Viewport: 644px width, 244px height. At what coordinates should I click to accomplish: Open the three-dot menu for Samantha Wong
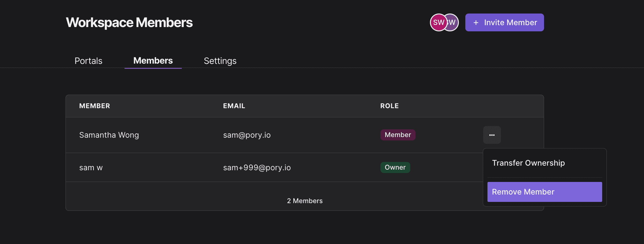tap(492, 135)
